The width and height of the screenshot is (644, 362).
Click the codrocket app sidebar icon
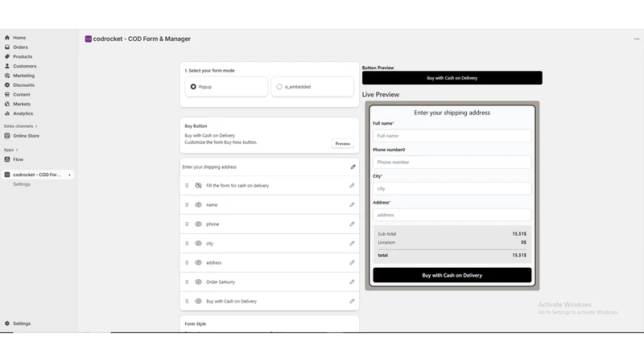[x=7, y=175]
